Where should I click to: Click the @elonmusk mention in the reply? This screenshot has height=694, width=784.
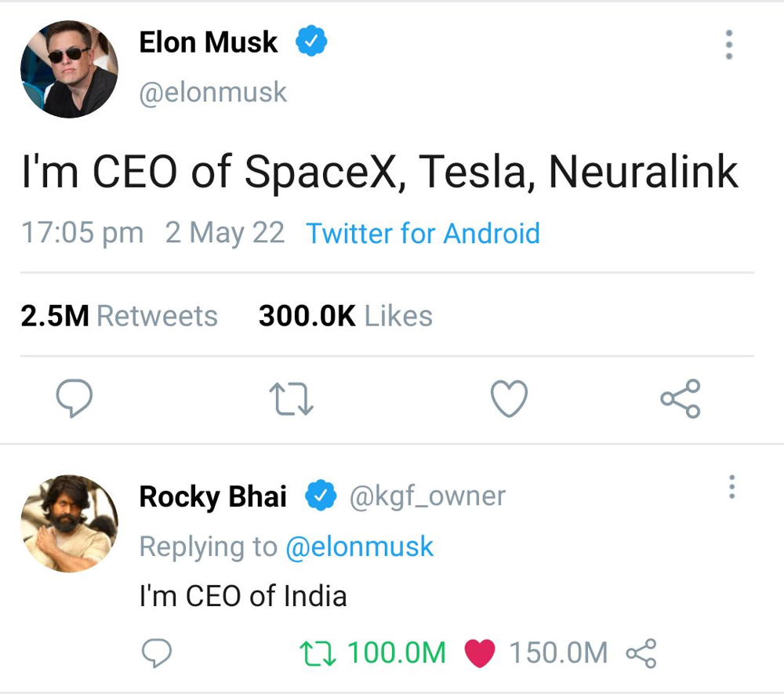click(359, 547)
